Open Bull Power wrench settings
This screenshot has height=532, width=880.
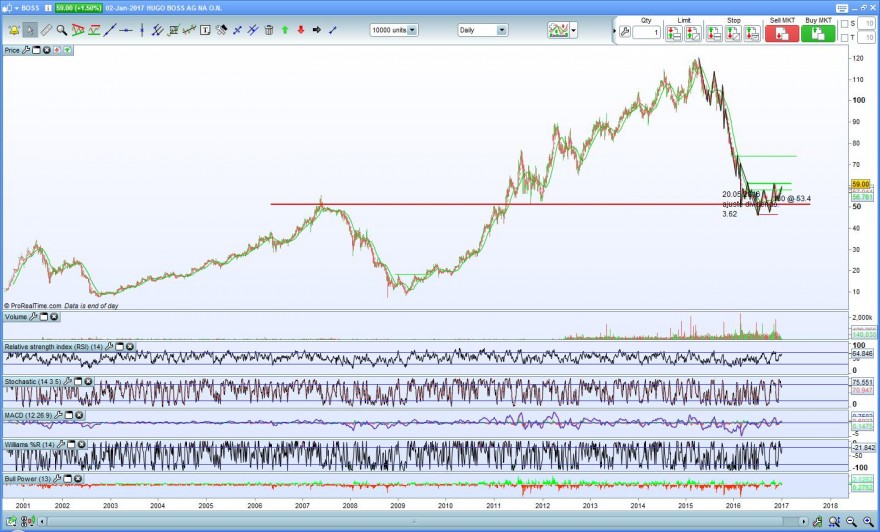point(56,479)
